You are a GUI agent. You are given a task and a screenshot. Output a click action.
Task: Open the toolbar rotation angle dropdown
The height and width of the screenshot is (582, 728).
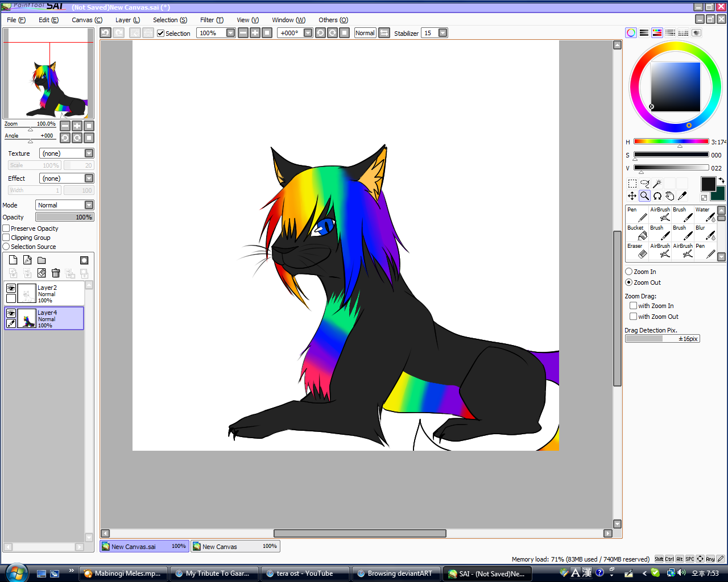308,33
